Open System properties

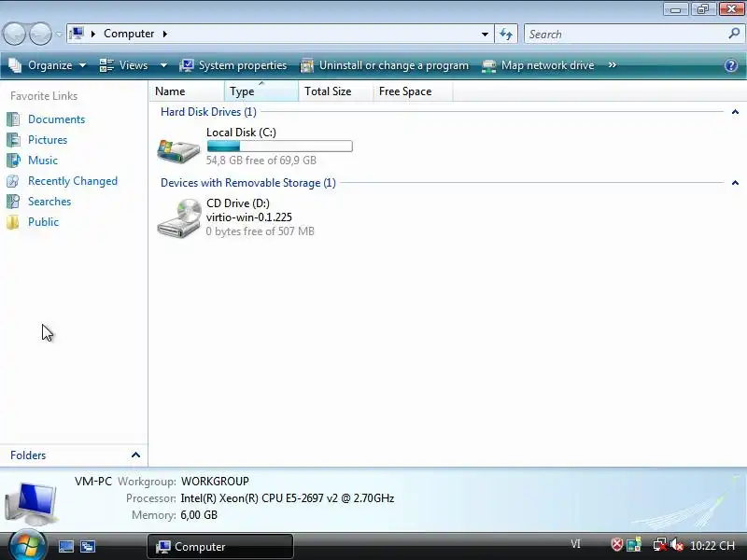click(x=233, y=65)
